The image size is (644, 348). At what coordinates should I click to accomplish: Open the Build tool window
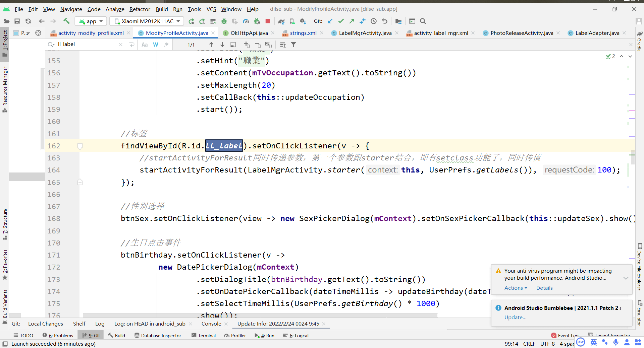tap(116, 335)
